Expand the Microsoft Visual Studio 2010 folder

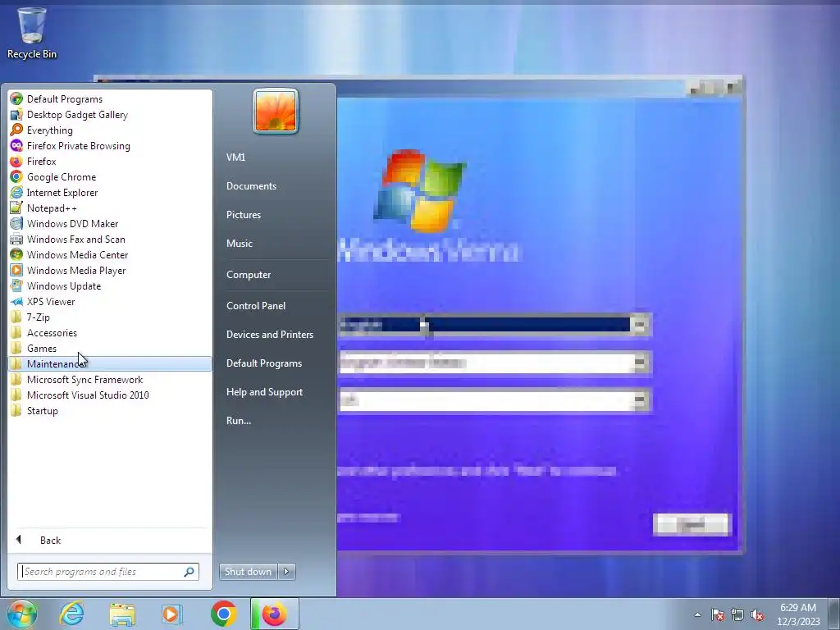pyautogui.click(x=110, y=395)
